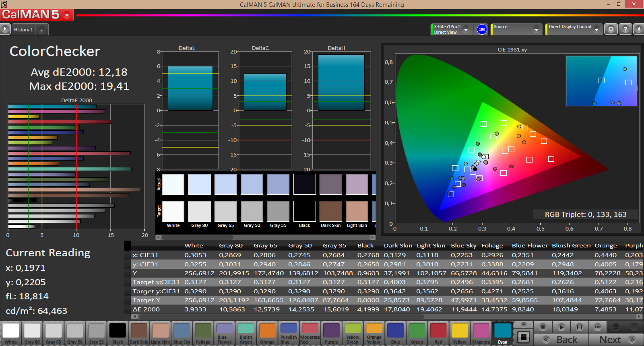Collapse the right panel arrow icon
The height and width of the screenshot is (346, 644).
[x=638, y=29]
